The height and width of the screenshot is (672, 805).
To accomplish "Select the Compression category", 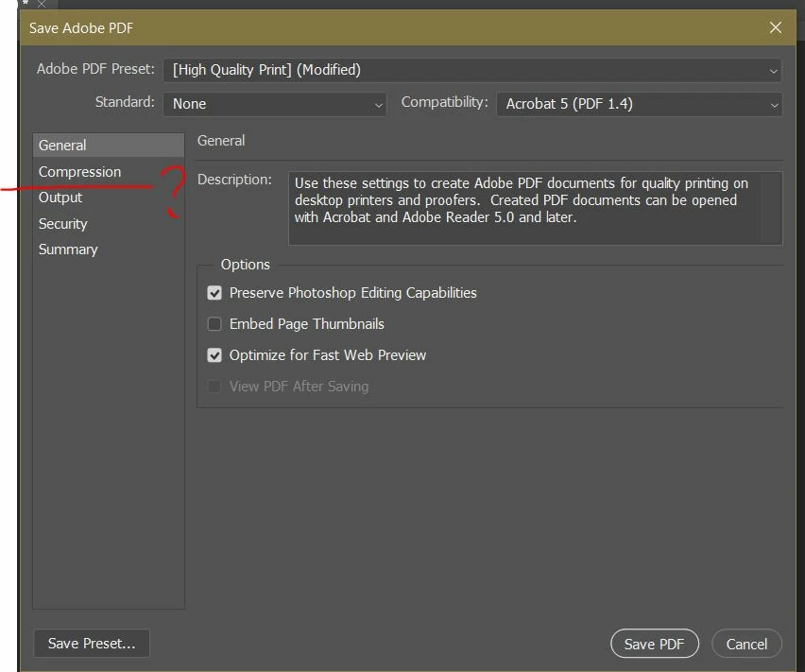I will point(109,171).
